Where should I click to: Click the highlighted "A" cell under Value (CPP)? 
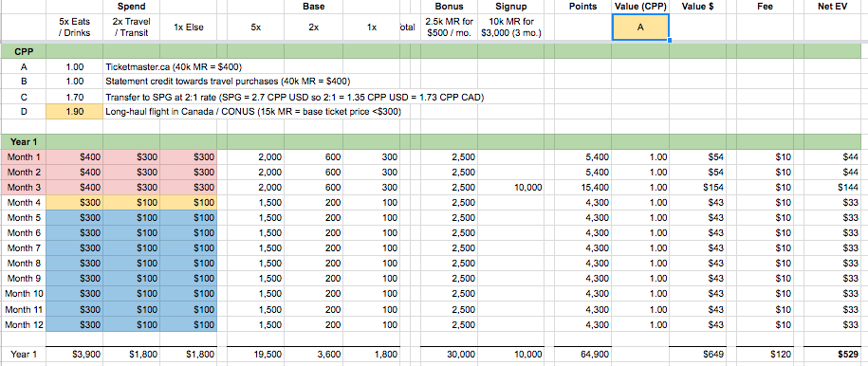(640, 27)
